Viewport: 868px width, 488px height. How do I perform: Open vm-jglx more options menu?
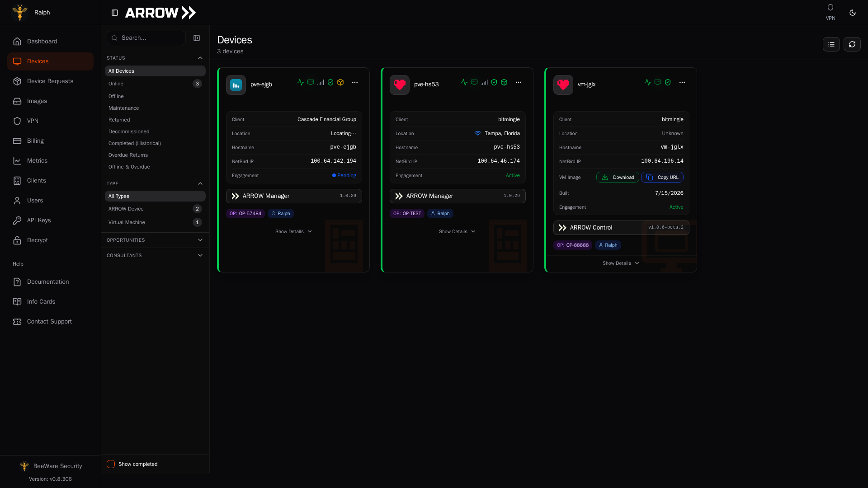pyautogui.click(x=682, y=82)
